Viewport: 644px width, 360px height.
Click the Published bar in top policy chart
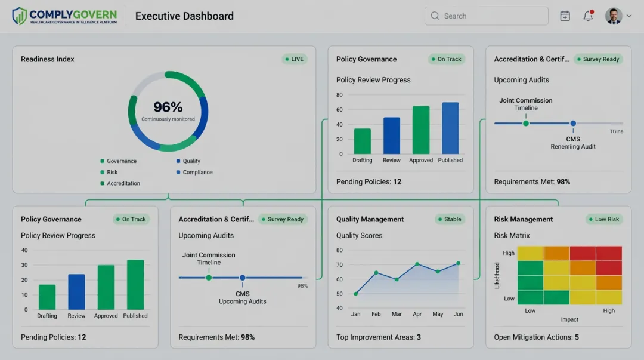click(x=450, y=128)
